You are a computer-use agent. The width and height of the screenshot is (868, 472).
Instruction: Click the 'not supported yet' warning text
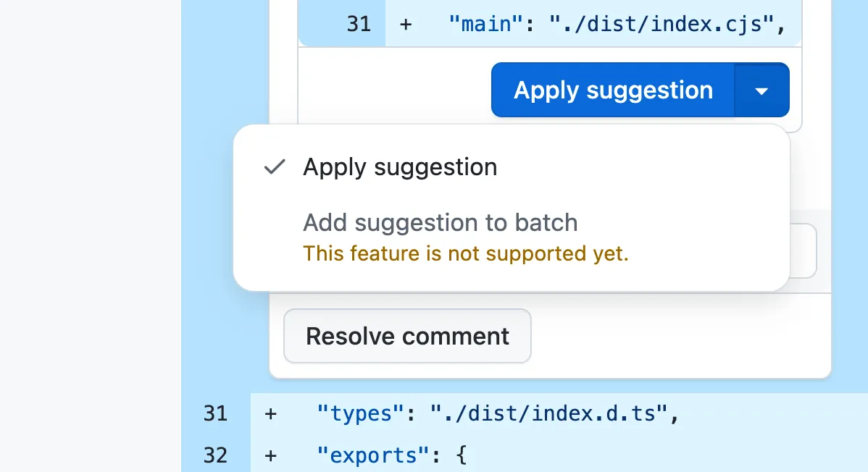point(465,254)
